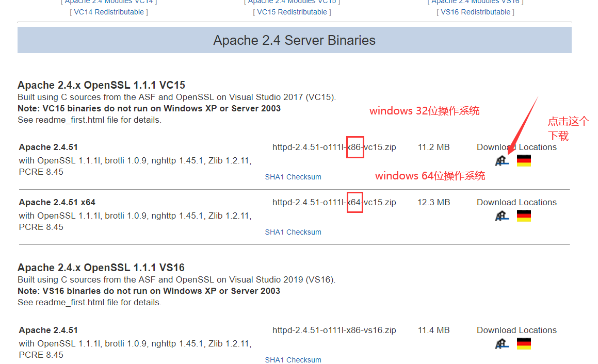Click Download Locations label in x64 row
Screen dimensions: 598x364
coord(516,203)
